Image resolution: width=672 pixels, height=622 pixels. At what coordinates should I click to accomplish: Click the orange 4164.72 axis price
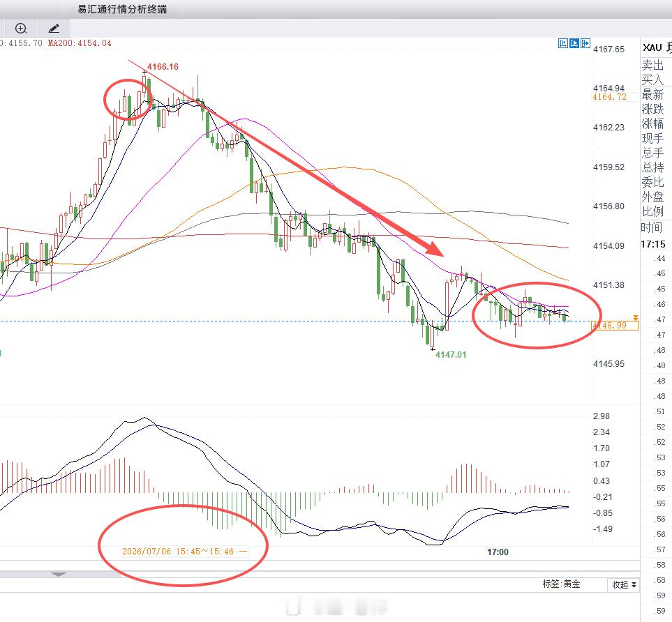(x=609, y=97)
